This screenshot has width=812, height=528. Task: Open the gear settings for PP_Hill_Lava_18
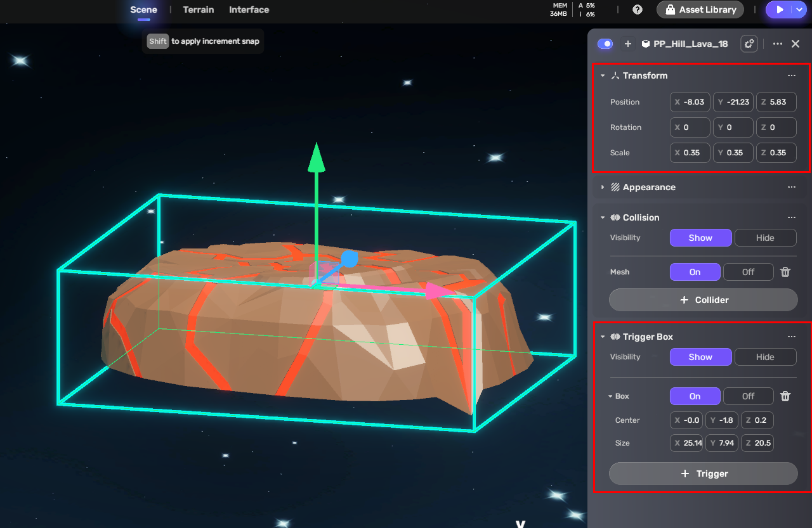749,44
